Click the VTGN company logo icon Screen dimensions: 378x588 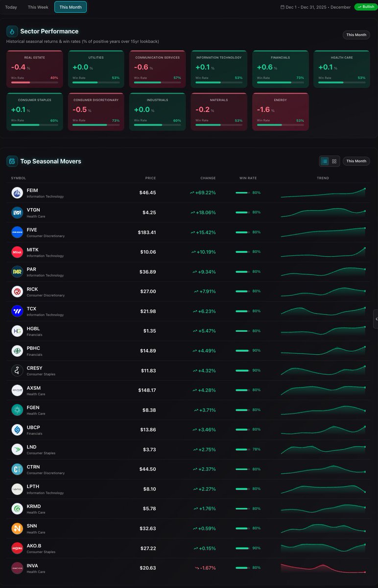(x=17, y=213)
